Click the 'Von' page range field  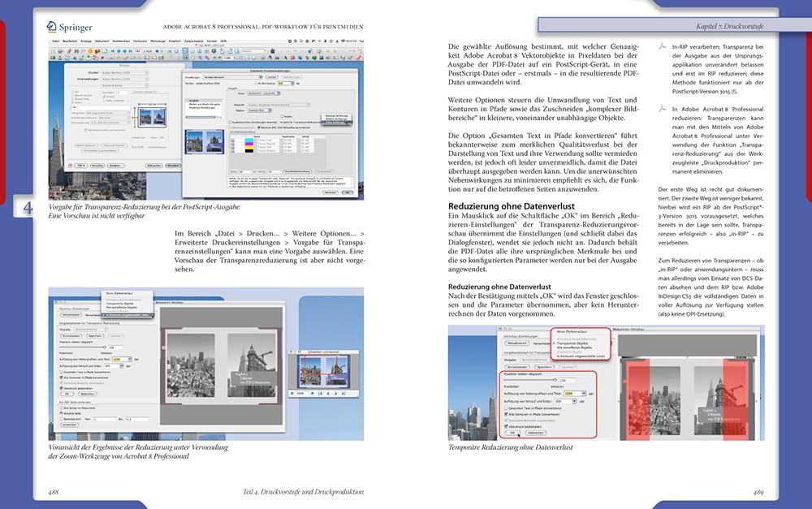coord(105,419)
